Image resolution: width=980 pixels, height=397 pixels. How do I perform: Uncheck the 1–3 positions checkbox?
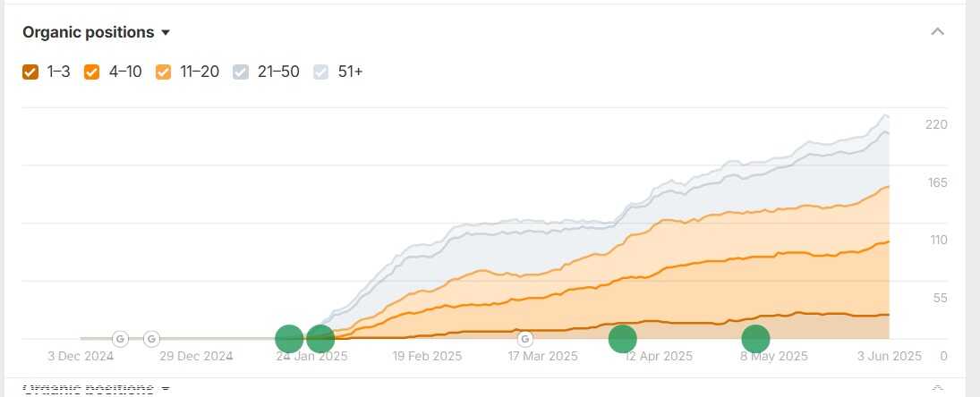pyautogui.click(x=30, y=72)
